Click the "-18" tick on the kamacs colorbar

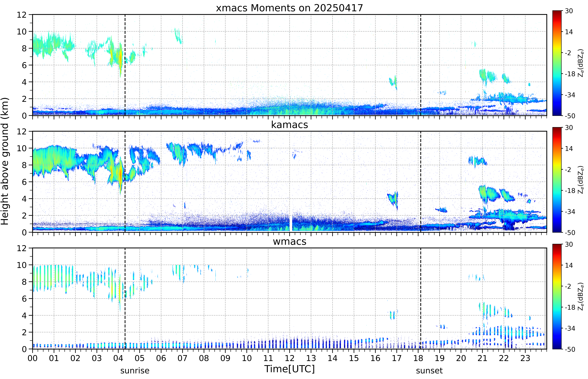tap(570, 191)
